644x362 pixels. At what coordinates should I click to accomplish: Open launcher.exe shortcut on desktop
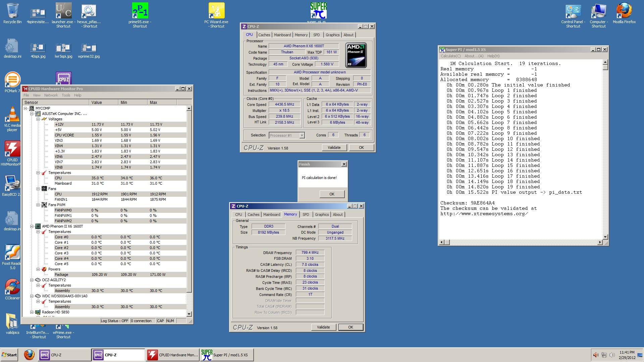pos(63,15)
